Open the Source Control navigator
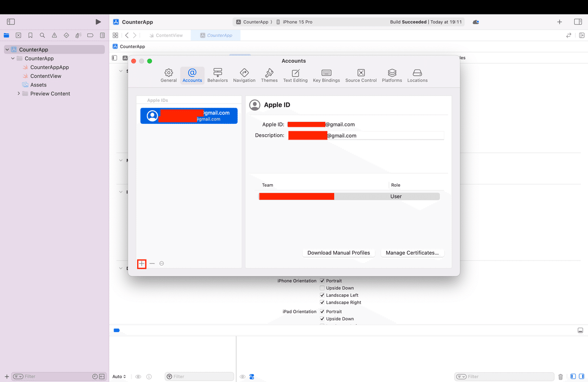This screenshot has width=588, height=382. pyautogui.click(x=18, y=35)
